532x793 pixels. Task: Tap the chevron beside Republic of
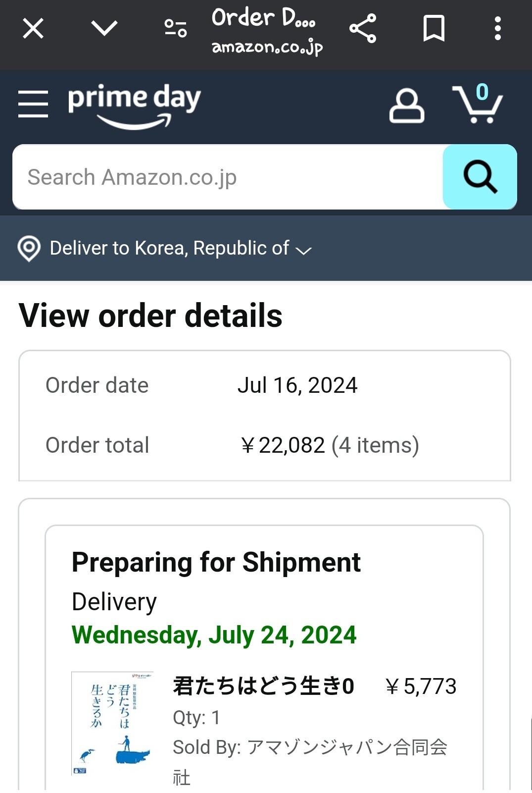pyautogui.click(x=303, y=250)
